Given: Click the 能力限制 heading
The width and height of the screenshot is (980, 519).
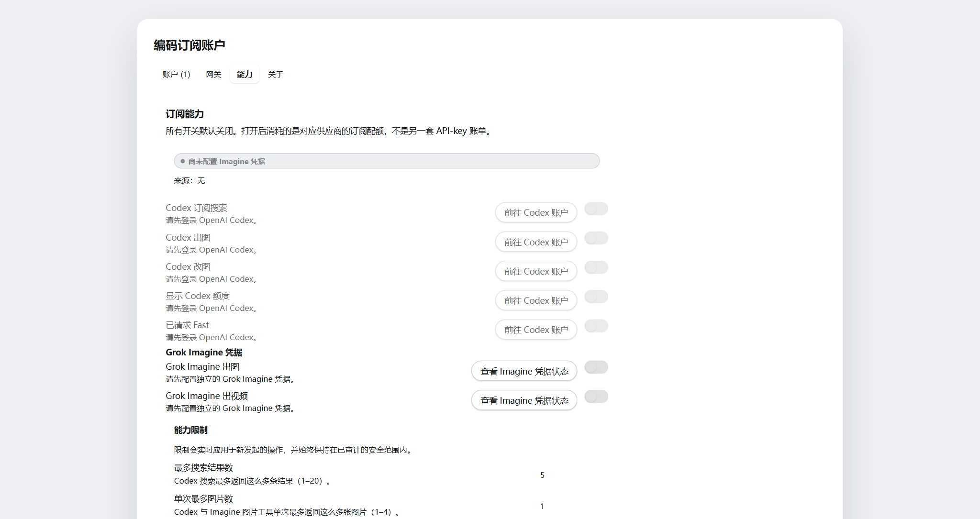Looking at the screenshot, I should (x=190, y=430).
